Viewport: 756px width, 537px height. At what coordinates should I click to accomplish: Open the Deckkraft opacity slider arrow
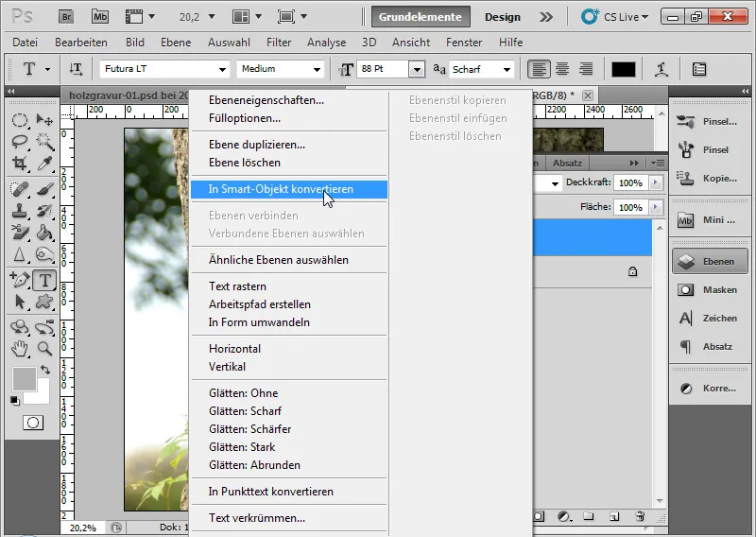tap(655, 182)
